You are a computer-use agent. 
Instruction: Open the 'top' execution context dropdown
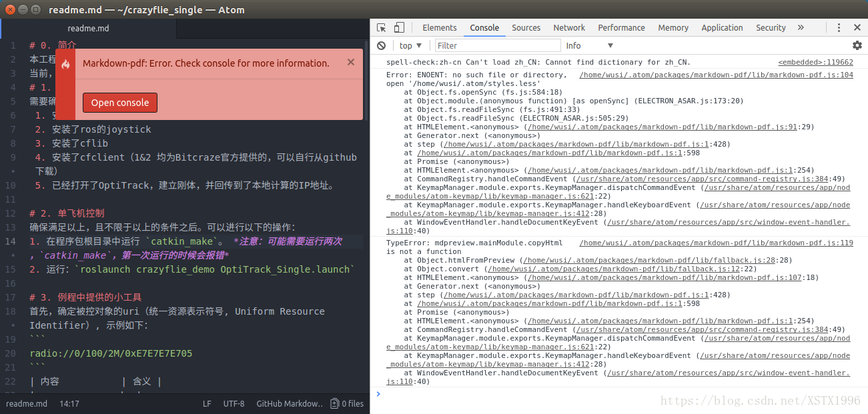click(x=410, y=45)
